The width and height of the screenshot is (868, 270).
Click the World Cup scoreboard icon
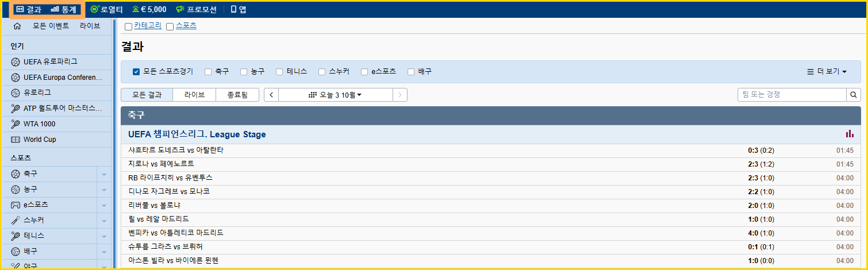click(x=16, y=140)
